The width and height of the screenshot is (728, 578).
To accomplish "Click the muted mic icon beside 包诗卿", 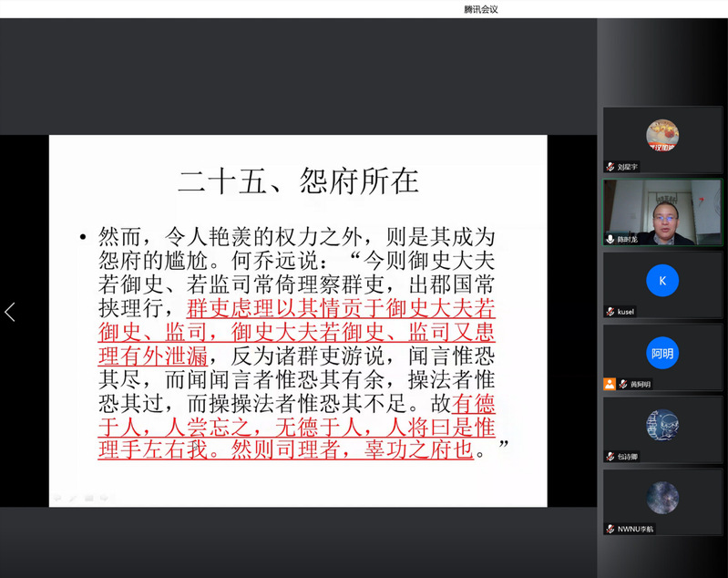I will 610,456.
